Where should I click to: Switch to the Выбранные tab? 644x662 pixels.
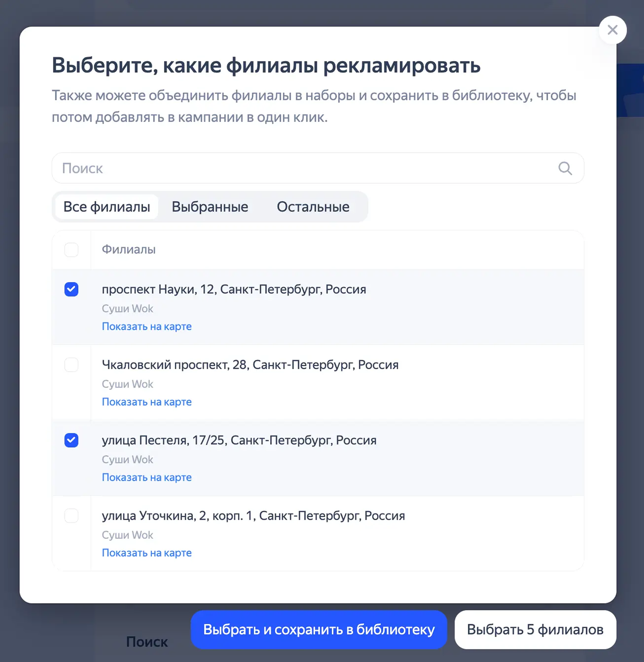[x=210, y=207]
